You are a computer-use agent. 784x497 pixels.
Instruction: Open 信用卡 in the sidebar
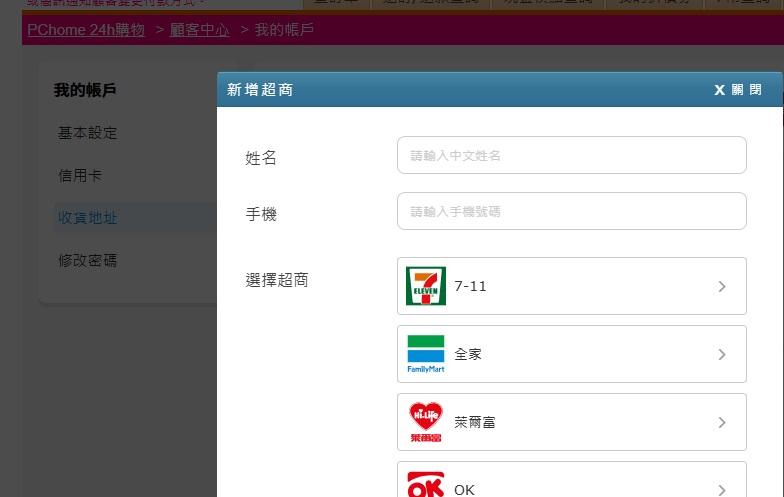click(x=80, y=176)
